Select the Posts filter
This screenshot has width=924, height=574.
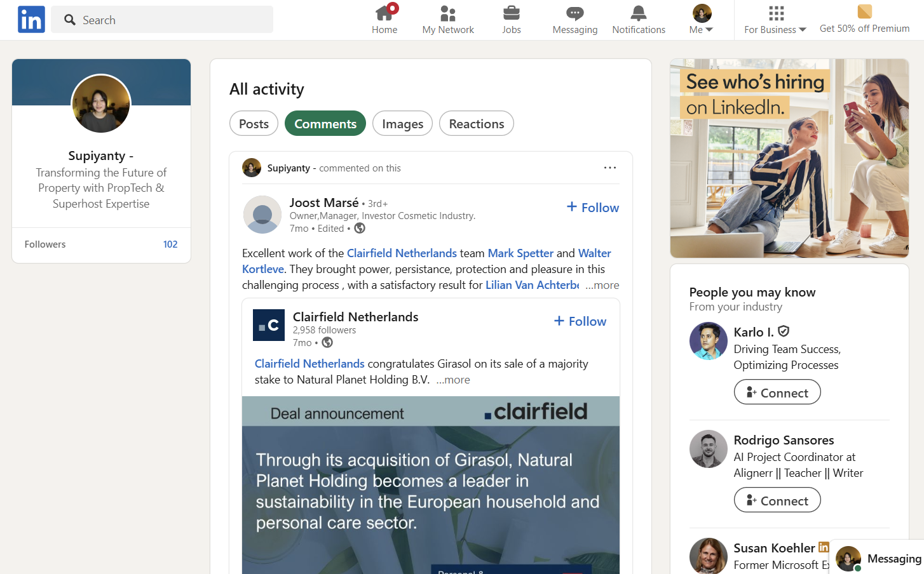tap(254, 124)
